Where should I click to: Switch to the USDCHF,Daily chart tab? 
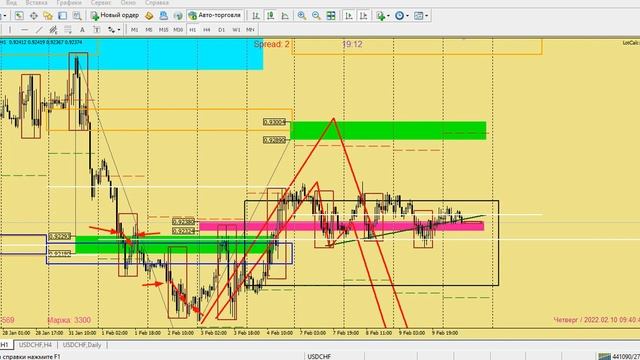coord(82,345)
